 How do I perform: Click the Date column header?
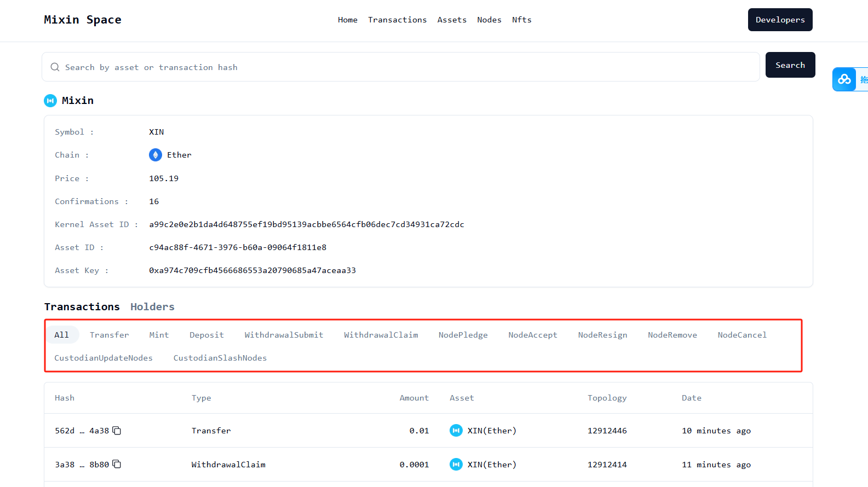coord(692,398)
